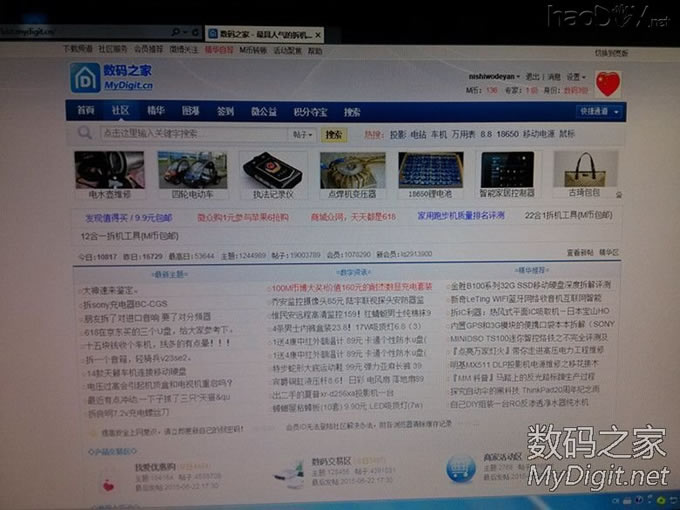Open the red 100M币博大奖 post
The image size is (680, 510).
352,287
